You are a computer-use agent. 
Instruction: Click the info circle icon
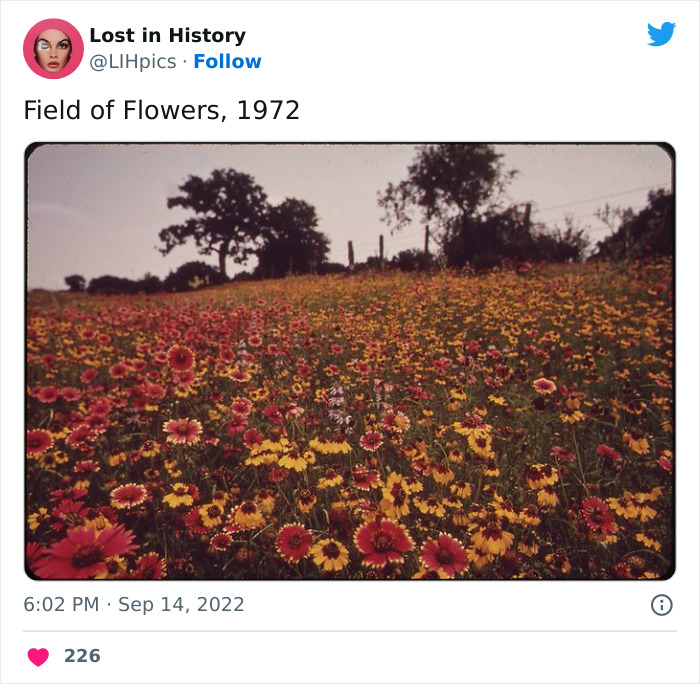click(661, 605)
